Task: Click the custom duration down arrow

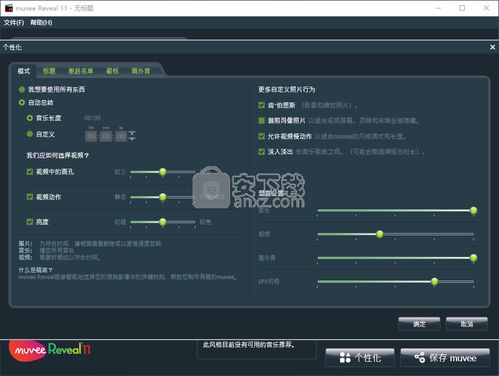Action: (x=132, y=138)
